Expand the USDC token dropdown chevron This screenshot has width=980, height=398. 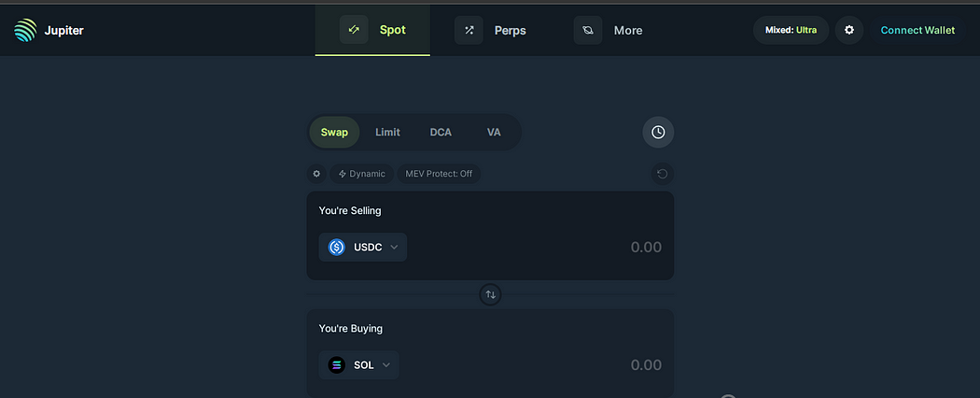[395, 248]
